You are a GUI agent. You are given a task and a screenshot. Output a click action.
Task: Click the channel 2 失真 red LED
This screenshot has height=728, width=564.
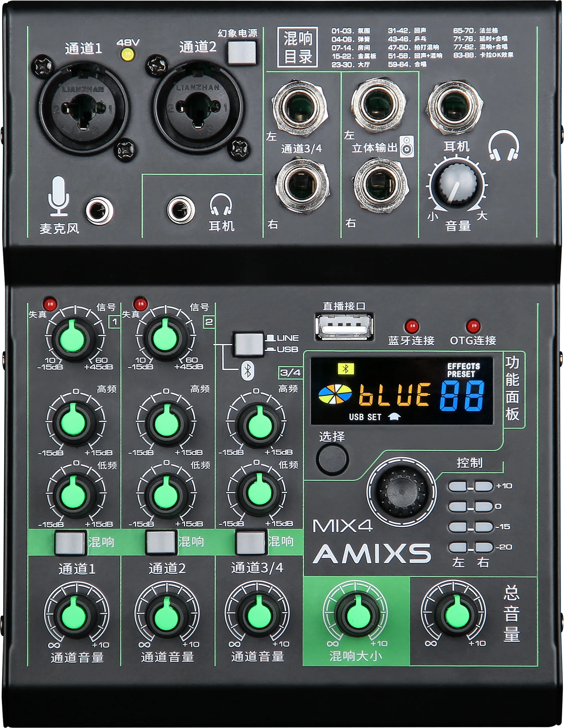point(140,304)
